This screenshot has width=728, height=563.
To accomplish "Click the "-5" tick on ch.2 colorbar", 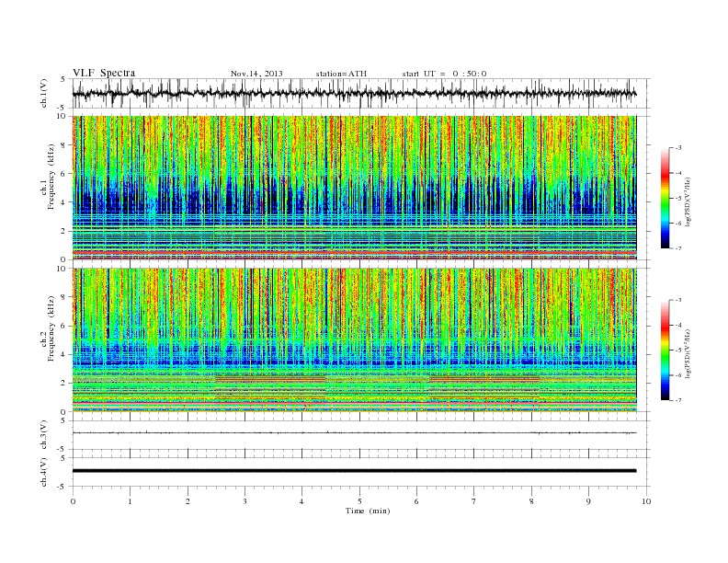I will [x=677, y=350].
